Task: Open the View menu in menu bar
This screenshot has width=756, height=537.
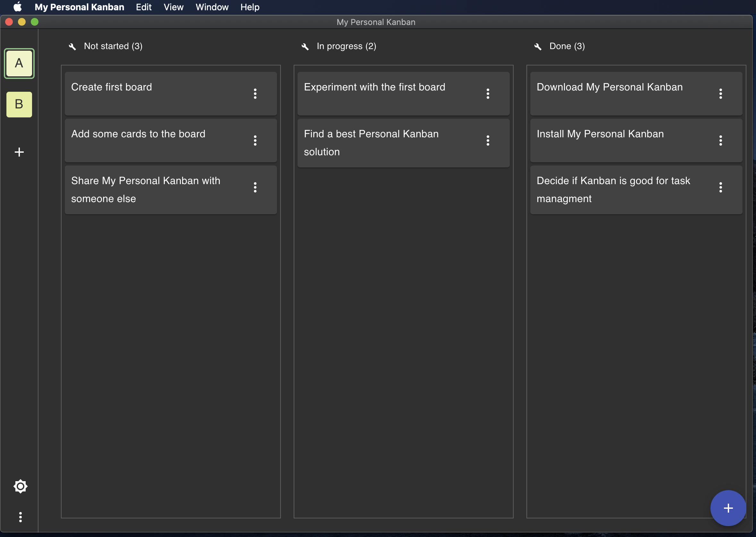Action: pos(173,7)
